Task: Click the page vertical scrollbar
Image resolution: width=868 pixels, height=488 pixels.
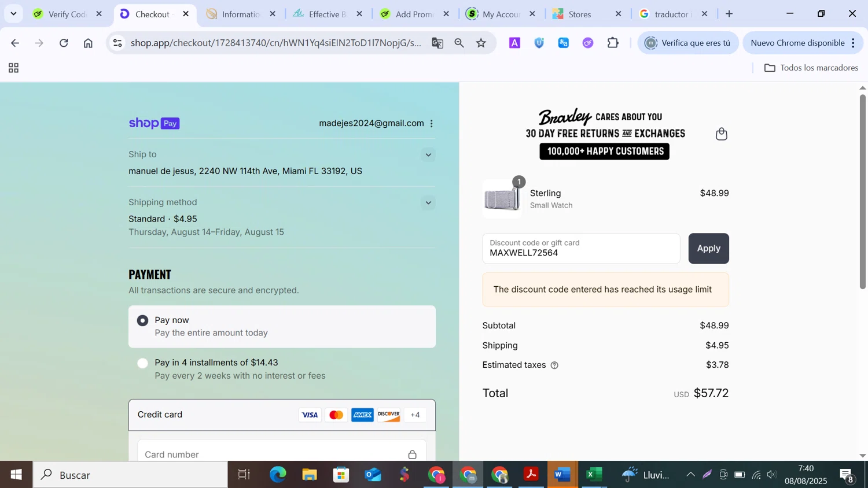Action: tap(862, 191)
